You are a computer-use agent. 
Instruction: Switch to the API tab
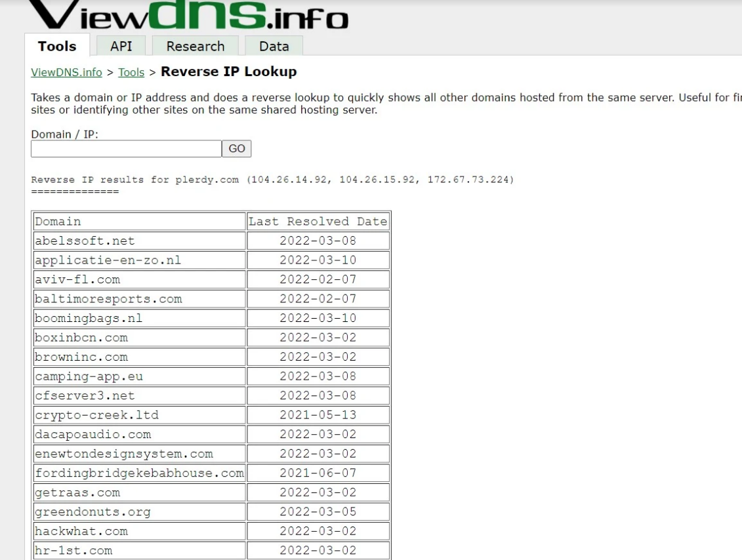pyautogui.click(x=121, y=46)
